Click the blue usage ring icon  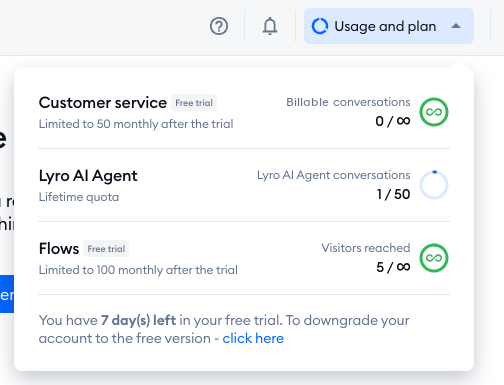click(320, 26)
